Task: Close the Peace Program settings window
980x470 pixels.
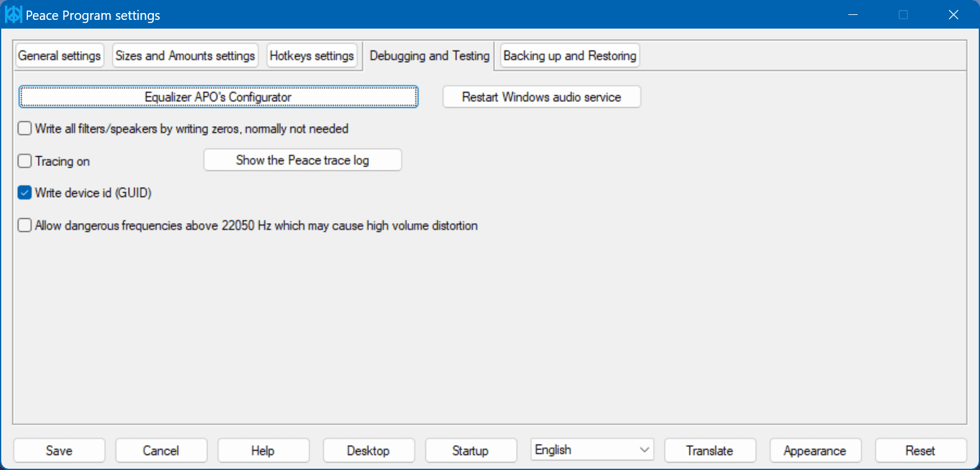Action: (x=953, y=15)
